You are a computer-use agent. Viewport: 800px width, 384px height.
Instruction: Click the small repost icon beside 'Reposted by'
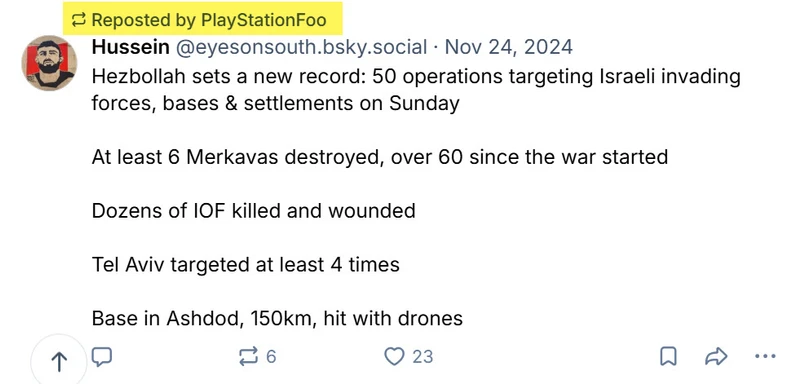(78, 20)
